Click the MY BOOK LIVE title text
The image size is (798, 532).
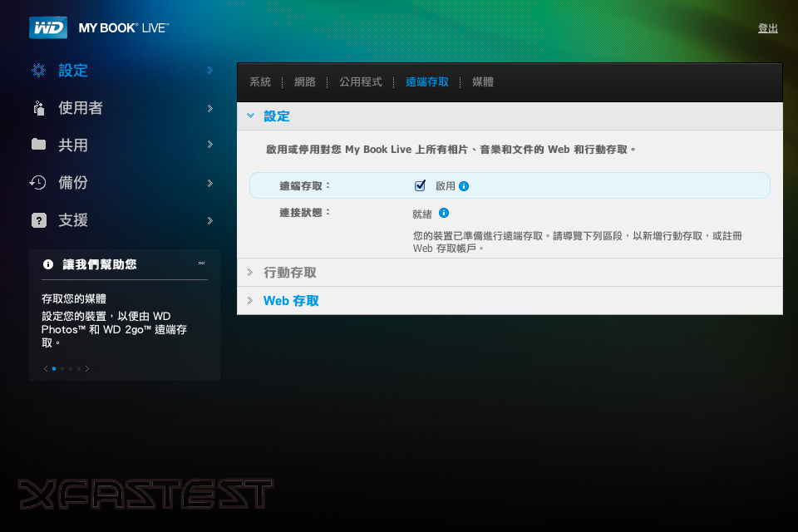pyautogui.click(x=124, y=28)
